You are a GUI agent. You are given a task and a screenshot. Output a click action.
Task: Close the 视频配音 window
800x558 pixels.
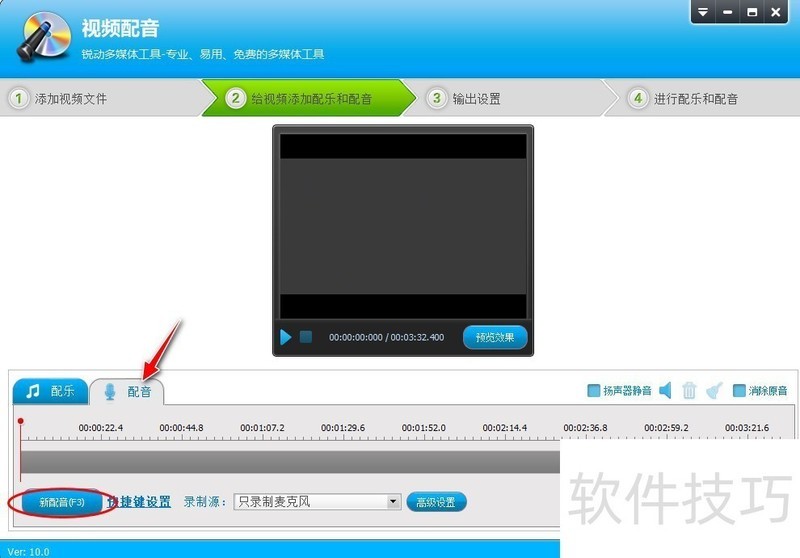[776, 12]
